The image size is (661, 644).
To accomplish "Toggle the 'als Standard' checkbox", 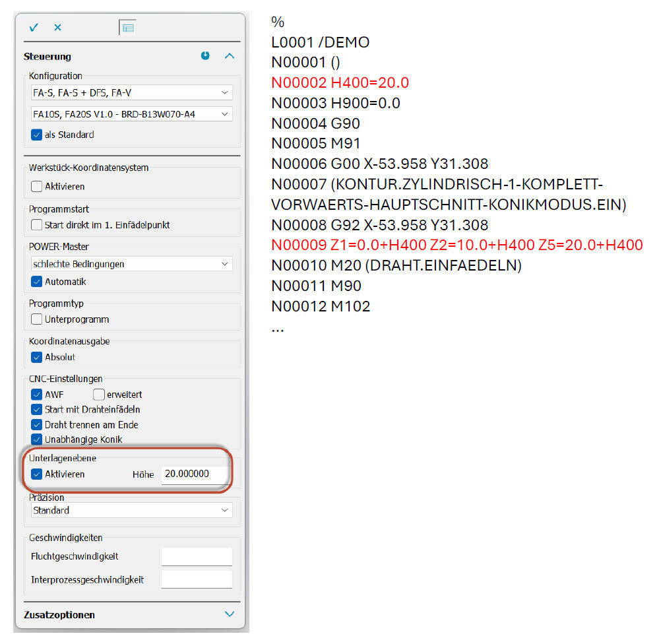I will (37, 135).
